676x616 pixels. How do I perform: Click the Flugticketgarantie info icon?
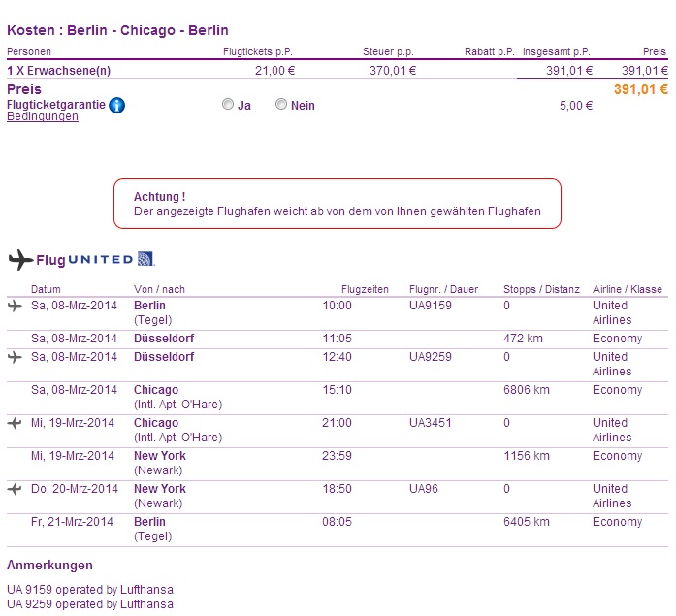(116, 105)
